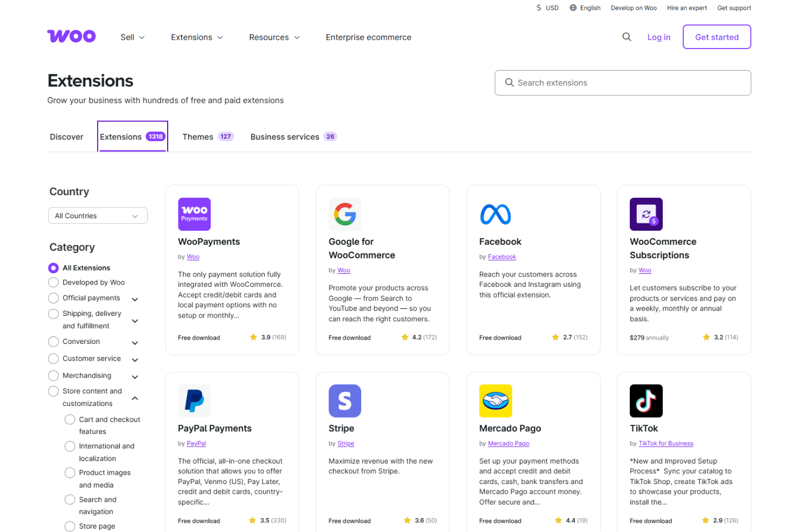798x532 pixels.
Task: Open Mercado Pago author link
Action: [x=508, y=444]
